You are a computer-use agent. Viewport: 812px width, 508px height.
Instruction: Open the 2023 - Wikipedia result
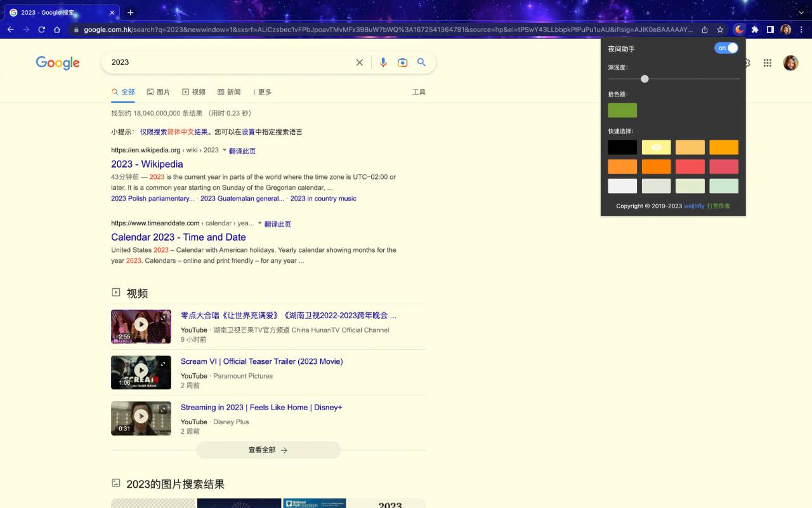147,164
